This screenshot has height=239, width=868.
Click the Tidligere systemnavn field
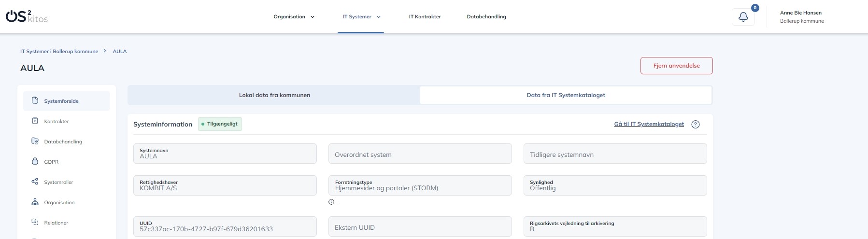(x=615, y=154)
